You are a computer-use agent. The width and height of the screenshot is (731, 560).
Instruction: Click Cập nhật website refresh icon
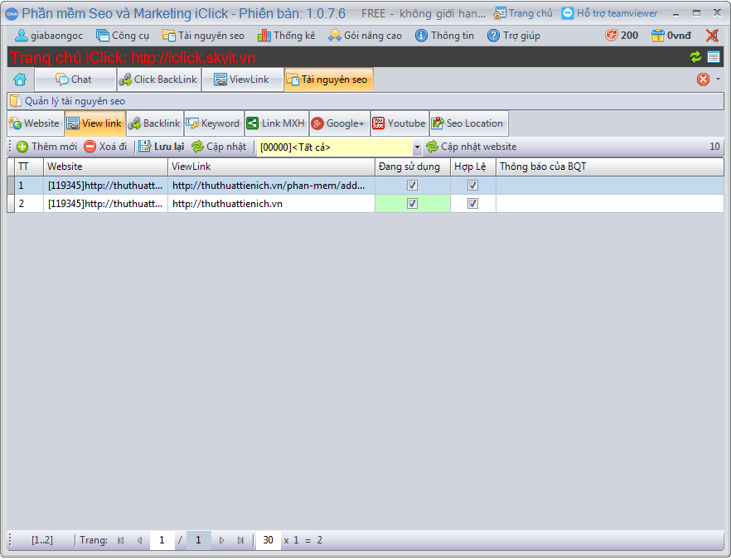432,147
